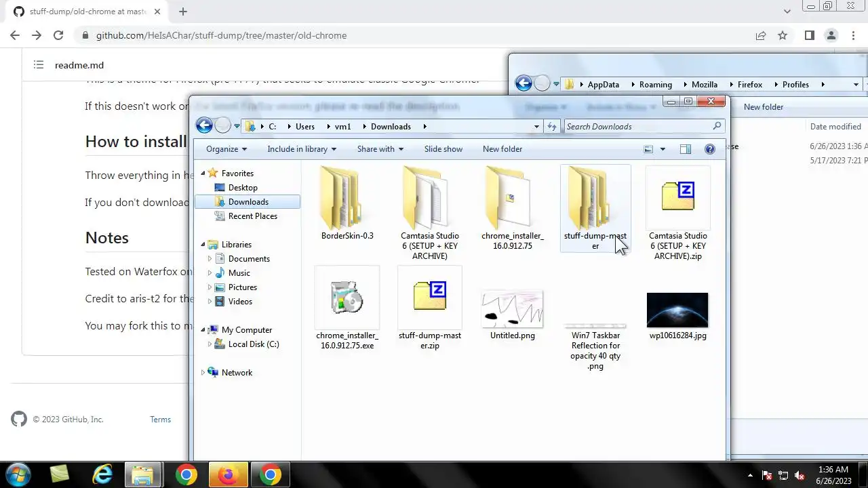Open Chrome three-dot menu
Screen dimensions: 868x488
(x=853, y=35)
